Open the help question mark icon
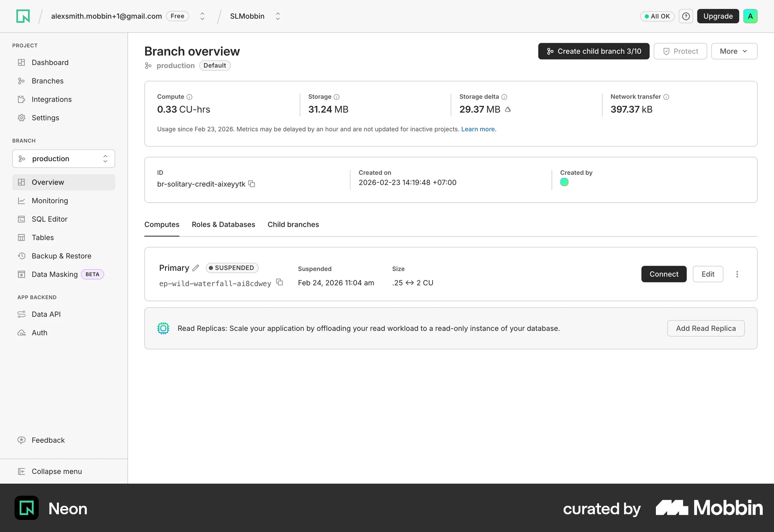The height and width of the screenshot is (532, 774). point(686,16)
